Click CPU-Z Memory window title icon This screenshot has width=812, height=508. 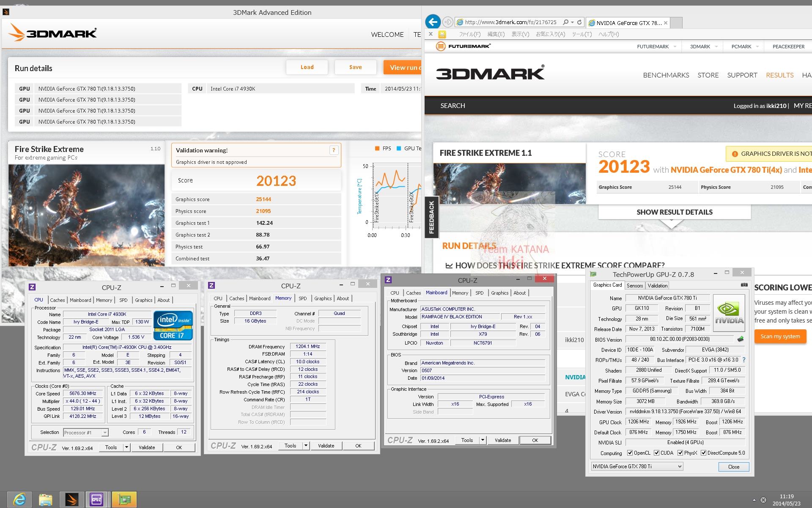[211, 286]
